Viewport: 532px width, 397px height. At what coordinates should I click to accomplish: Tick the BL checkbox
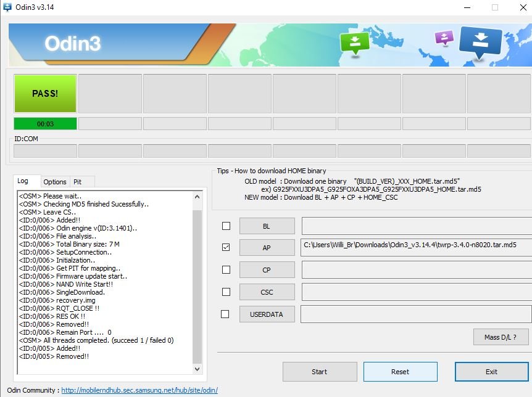226,226
